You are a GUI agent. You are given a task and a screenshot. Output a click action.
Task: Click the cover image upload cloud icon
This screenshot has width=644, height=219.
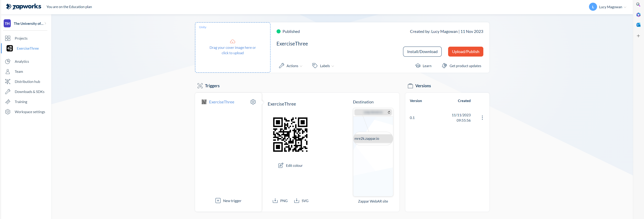click(x=232, y=42)
